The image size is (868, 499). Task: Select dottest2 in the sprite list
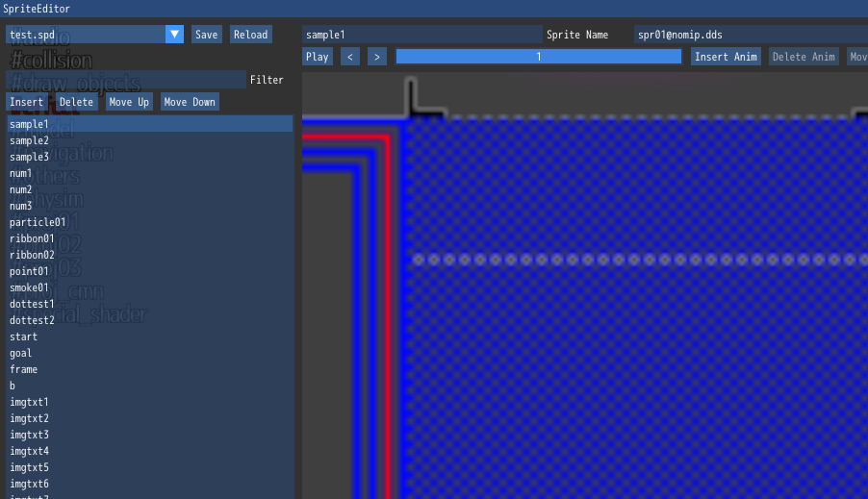149,320
